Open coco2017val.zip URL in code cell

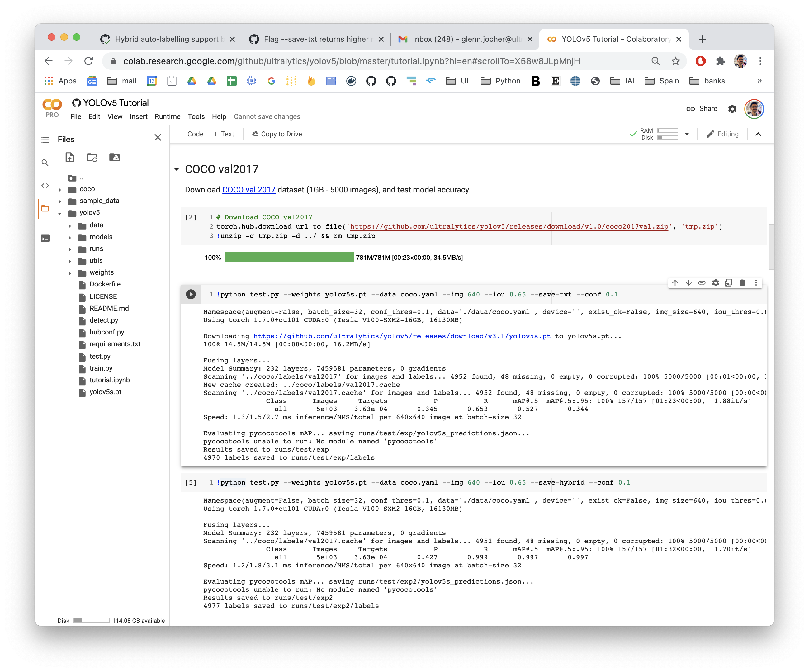point(509,227)
